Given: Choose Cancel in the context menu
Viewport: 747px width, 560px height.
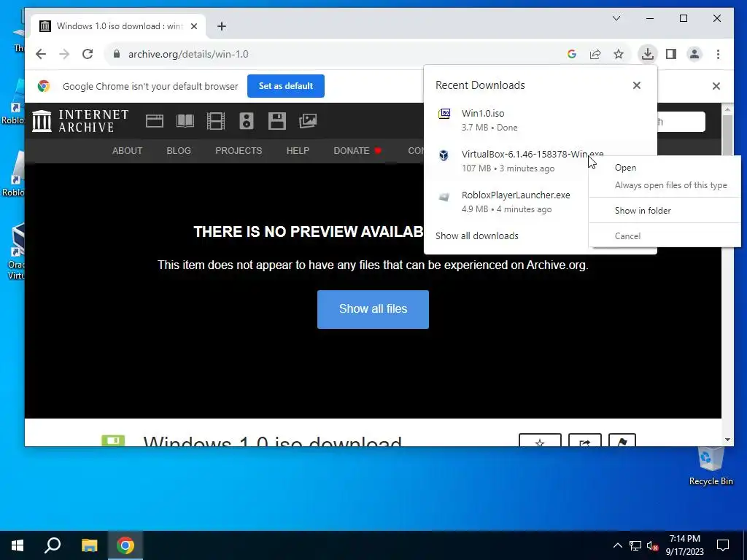Looking at the screenshot, I should pos(665,236).
